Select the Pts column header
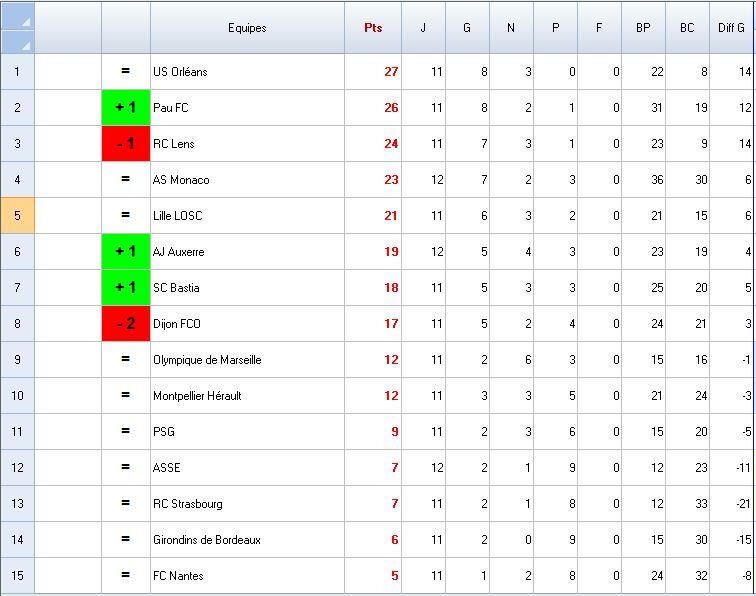Viewport: 756px width, 596px height. (373, 28)
